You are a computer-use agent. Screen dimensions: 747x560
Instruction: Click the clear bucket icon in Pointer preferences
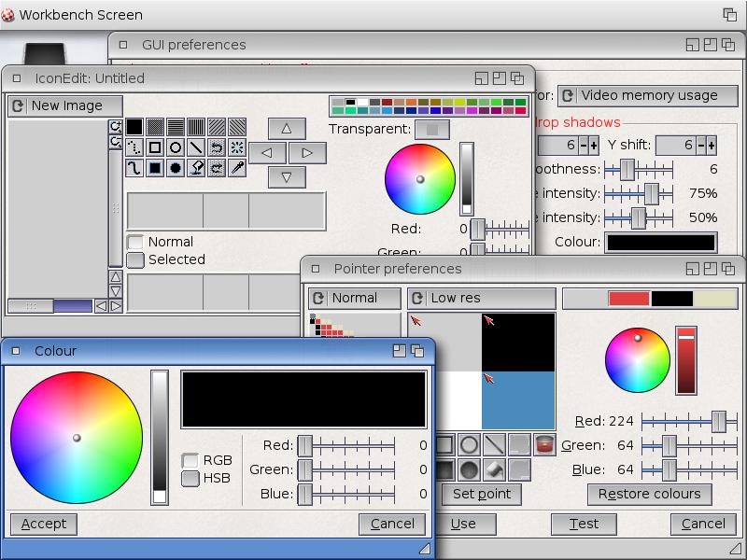coord(544,445)
